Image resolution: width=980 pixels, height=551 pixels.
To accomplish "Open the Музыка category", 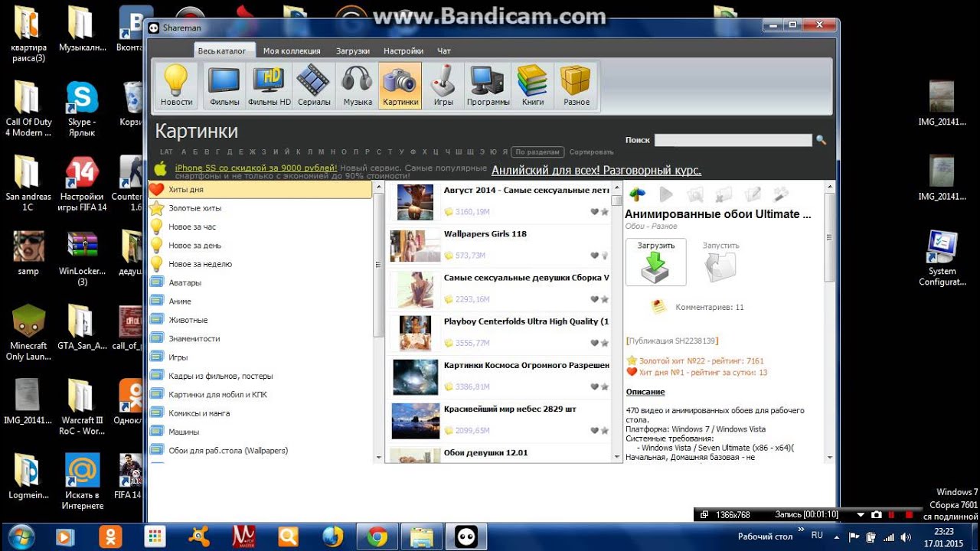I will pyautogui.click(x=358, y=85).
